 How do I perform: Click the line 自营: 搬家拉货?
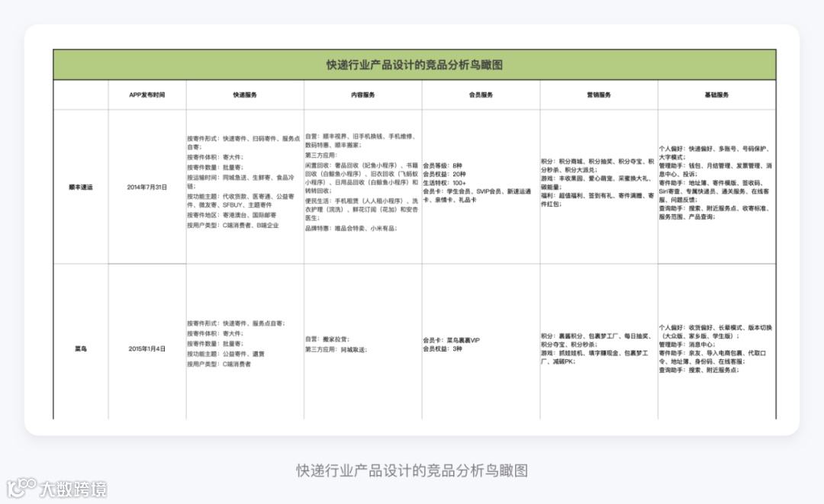tap(327, 339)
